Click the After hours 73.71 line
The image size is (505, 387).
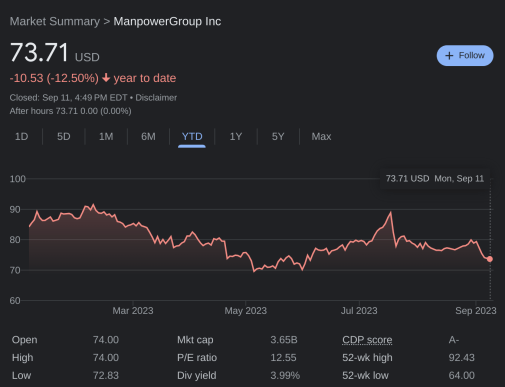pyautogui.click(x=70, y=111)
